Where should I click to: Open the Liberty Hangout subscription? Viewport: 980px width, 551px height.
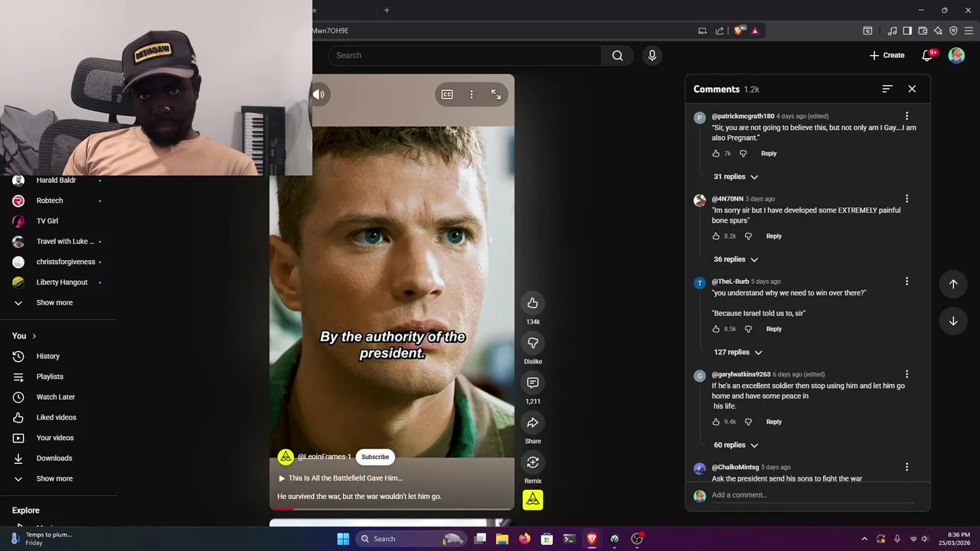point(62,282)
